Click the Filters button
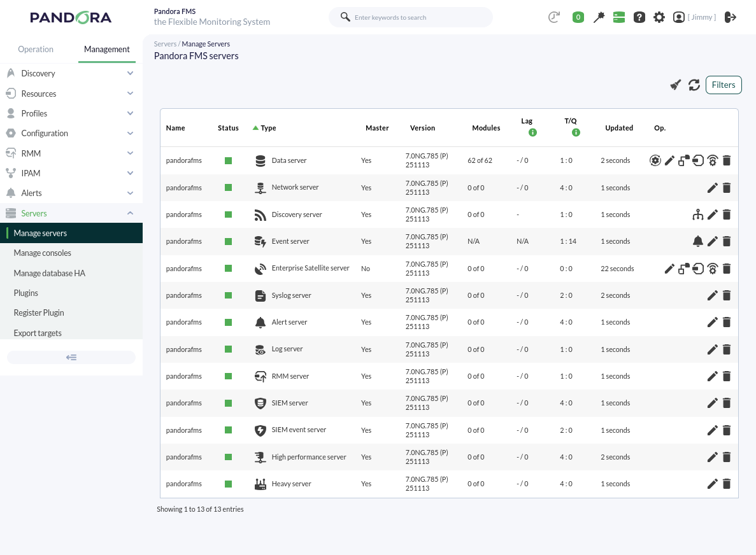The image size is (756, 555). pos(724,85)
